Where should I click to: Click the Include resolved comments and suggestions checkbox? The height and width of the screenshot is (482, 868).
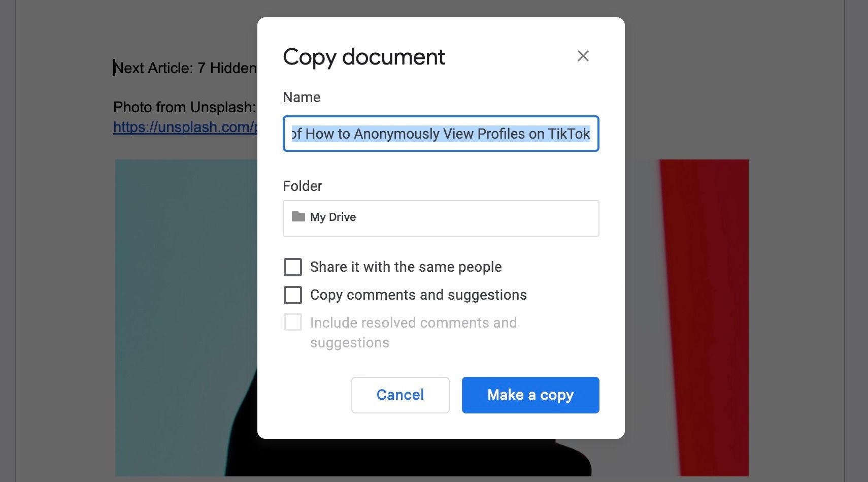click(293, 322)
